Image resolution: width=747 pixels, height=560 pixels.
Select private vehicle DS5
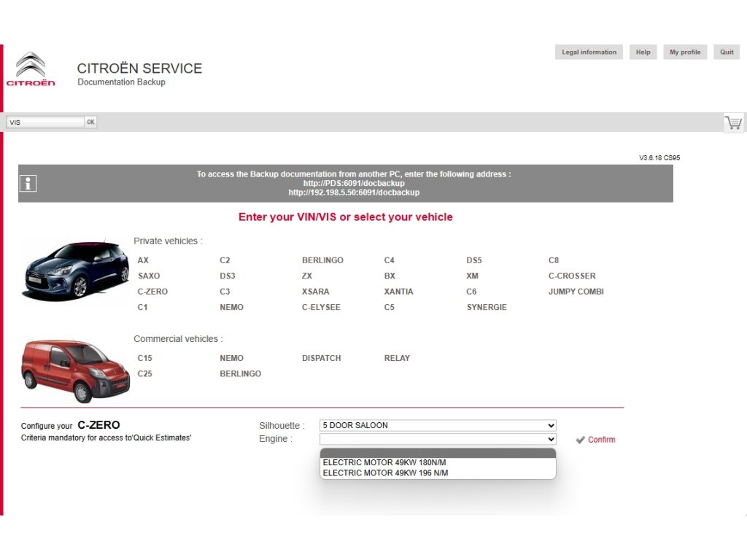(x=474, y=260)
